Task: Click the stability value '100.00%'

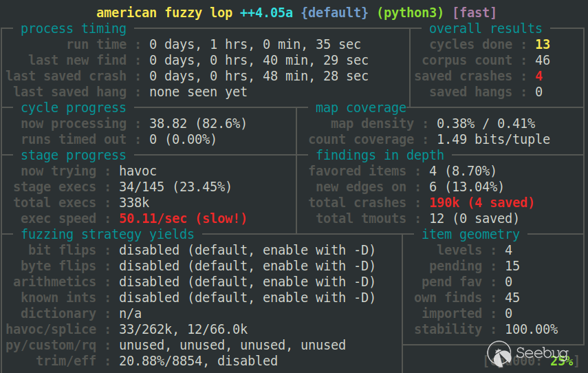Action: (x=532, y=329)
